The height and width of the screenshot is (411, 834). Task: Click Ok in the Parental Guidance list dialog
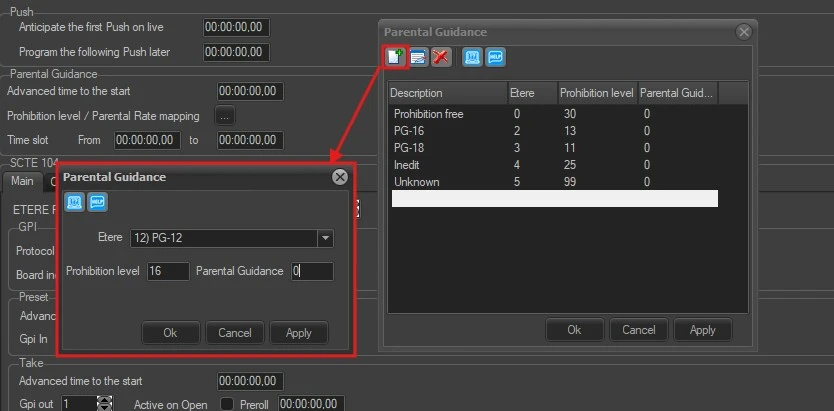[x=574, y=330]
